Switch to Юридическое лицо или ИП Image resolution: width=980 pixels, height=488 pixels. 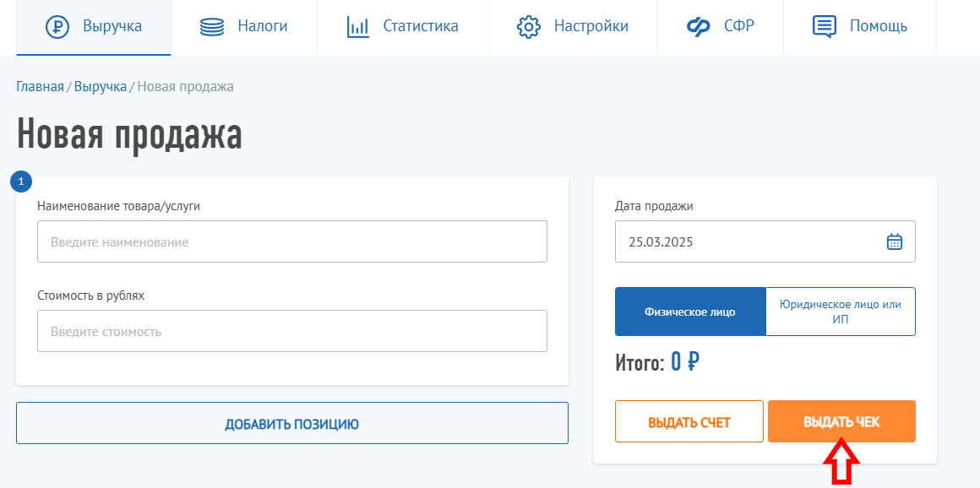coord(840,312)
